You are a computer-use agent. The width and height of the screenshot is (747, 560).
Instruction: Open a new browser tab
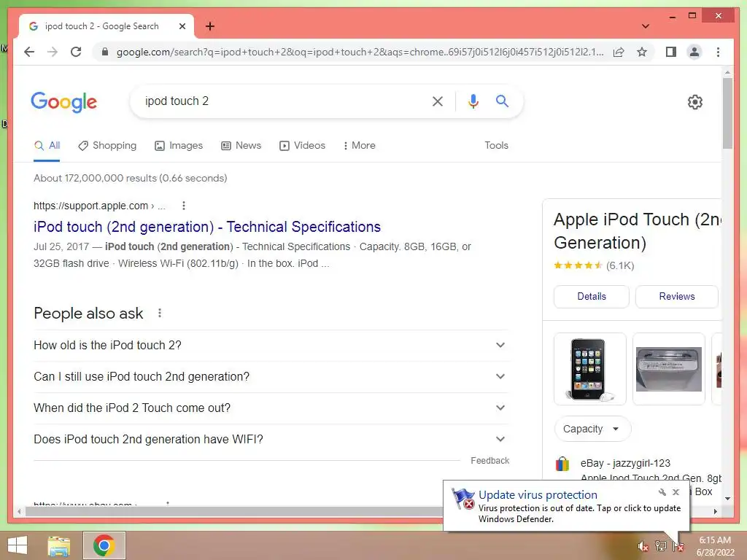pyautogui.click(x=209, y=26)
